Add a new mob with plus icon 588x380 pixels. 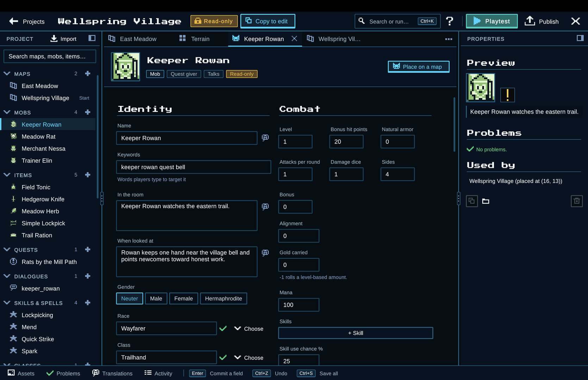(x=88, y=112)
